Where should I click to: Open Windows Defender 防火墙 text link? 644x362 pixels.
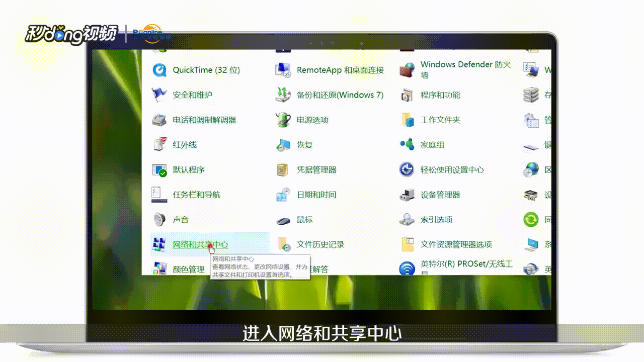(x=466, y=69)
